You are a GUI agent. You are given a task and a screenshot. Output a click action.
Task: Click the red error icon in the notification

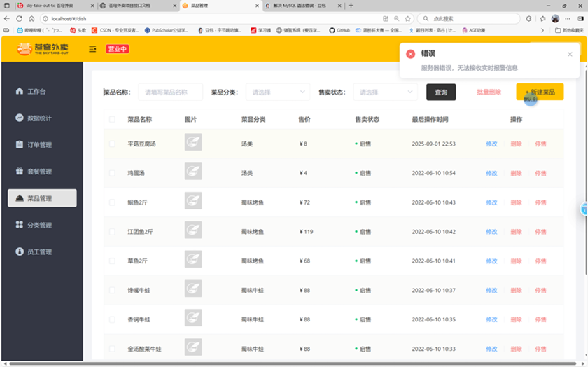pyautogui.click(x=411, y=54)
